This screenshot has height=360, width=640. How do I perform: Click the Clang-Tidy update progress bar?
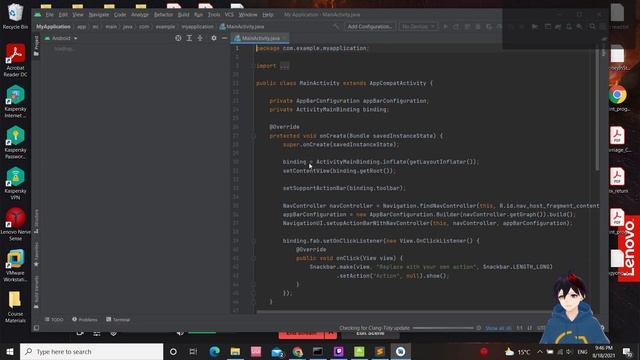(443, 328)
